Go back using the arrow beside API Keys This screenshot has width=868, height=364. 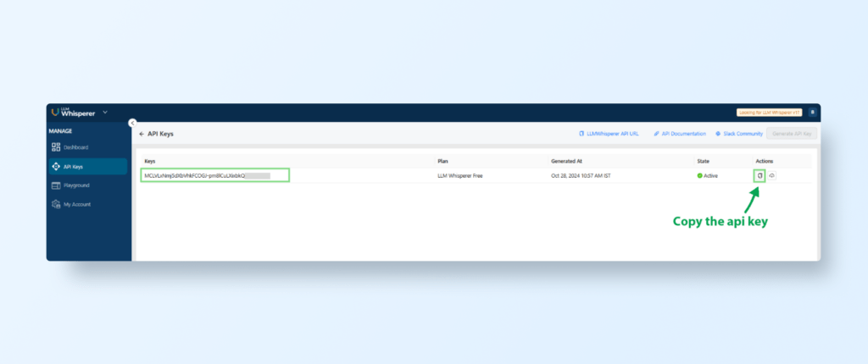pyautogui.click(x=142, y=134)
